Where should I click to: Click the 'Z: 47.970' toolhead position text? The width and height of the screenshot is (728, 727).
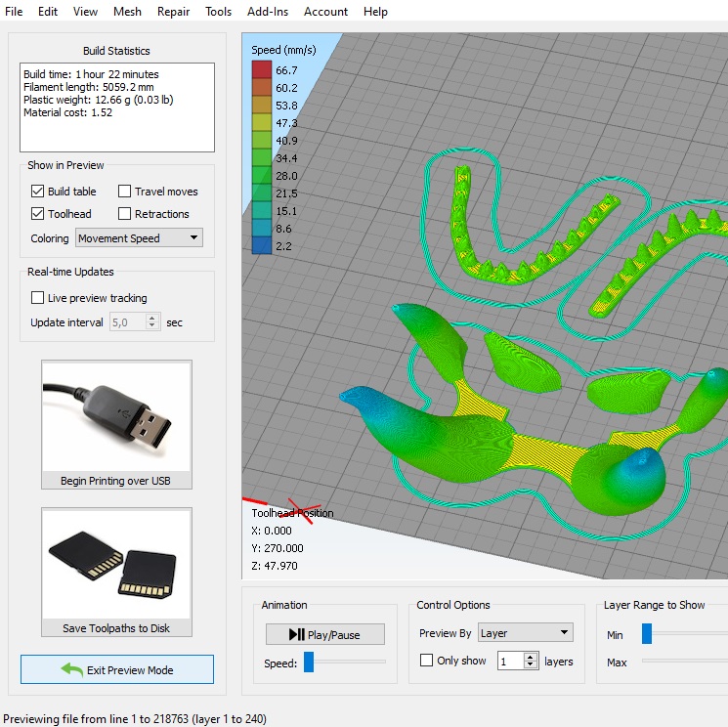275,566
